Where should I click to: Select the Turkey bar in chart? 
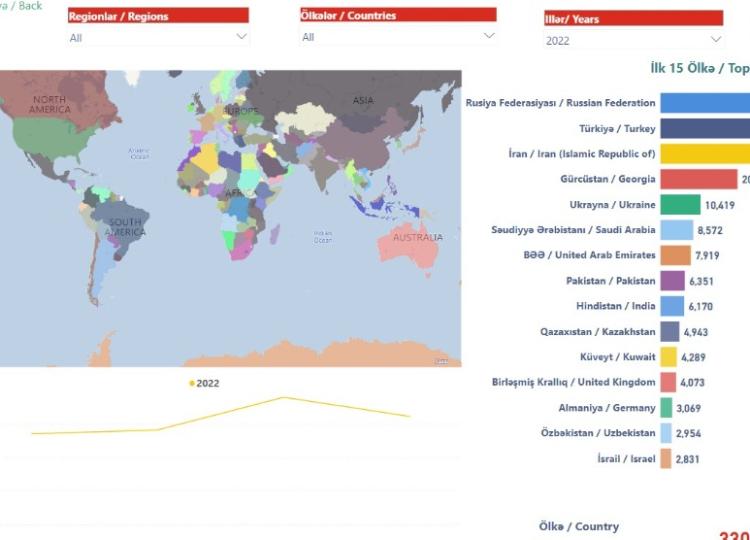click(x=704, y=129)
